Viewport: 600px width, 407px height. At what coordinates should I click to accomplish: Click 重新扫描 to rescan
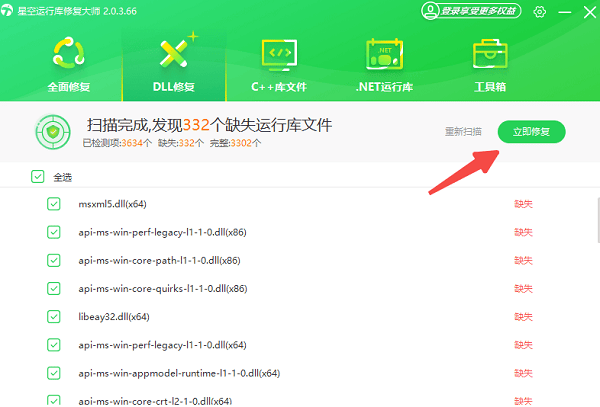(462, 132)
